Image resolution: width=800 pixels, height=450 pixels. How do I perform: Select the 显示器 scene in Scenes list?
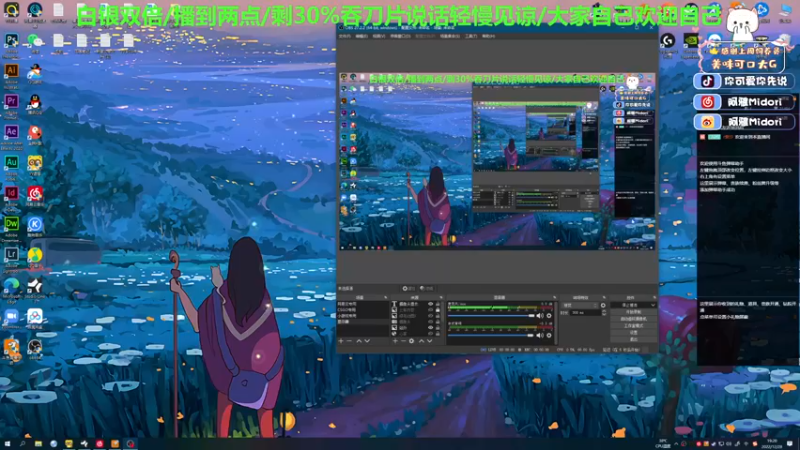(363, 322)
